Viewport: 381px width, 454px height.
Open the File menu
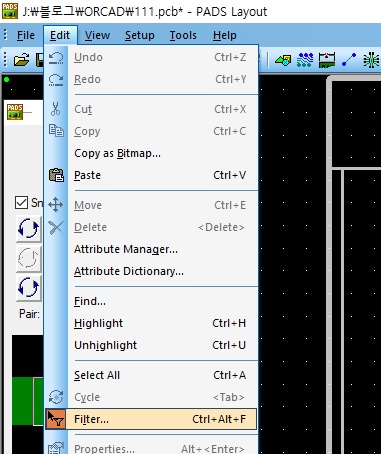tap(26, 35)
